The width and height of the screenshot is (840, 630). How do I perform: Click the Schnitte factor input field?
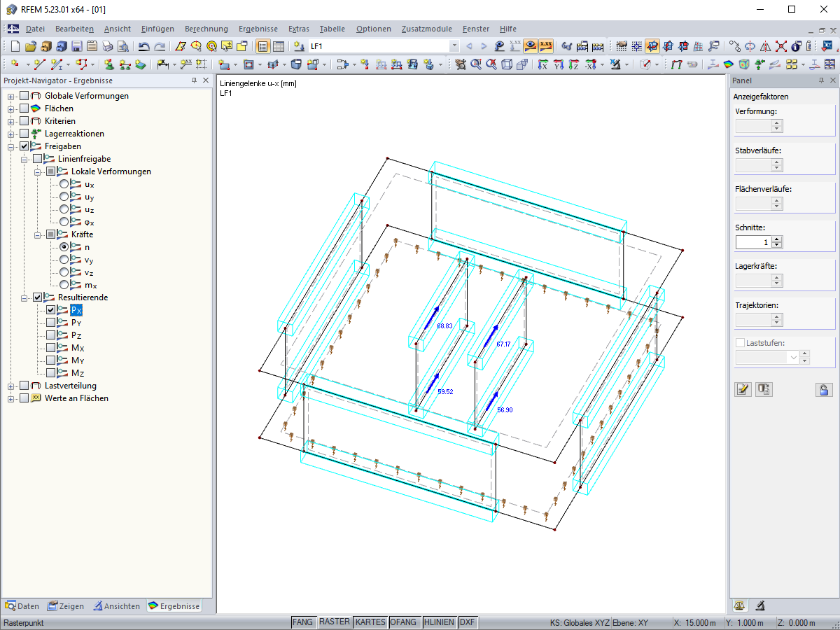(753, 242)
